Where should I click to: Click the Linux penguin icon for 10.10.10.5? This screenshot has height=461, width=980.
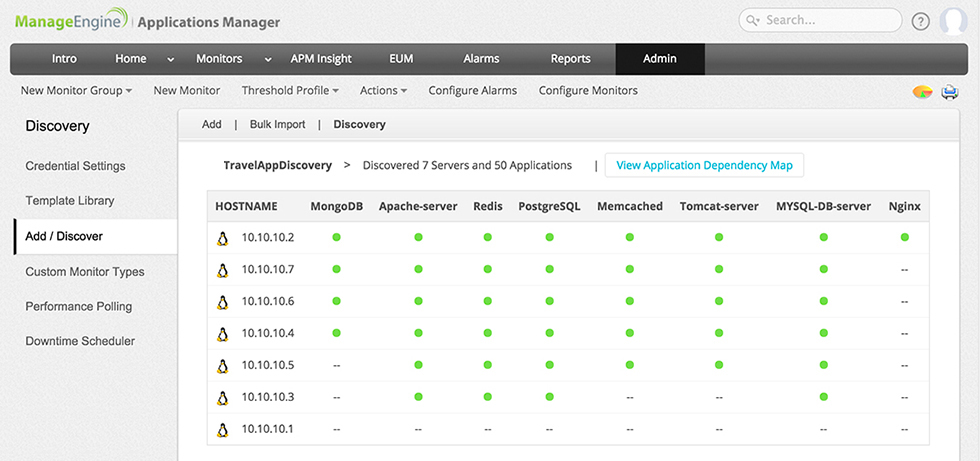(x=222, y=365)
